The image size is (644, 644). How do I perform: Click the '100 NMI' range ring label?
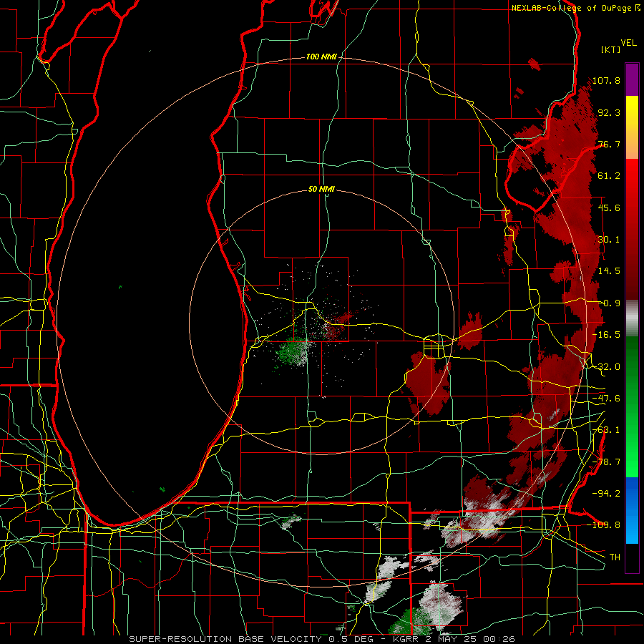(x=321, y=57)
